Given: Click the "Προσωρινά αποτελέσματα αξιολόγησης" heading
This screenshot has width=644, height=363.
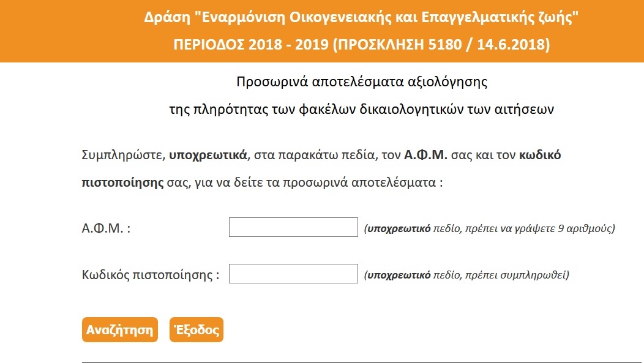Looking at the screenshot, I should point(361,81).
